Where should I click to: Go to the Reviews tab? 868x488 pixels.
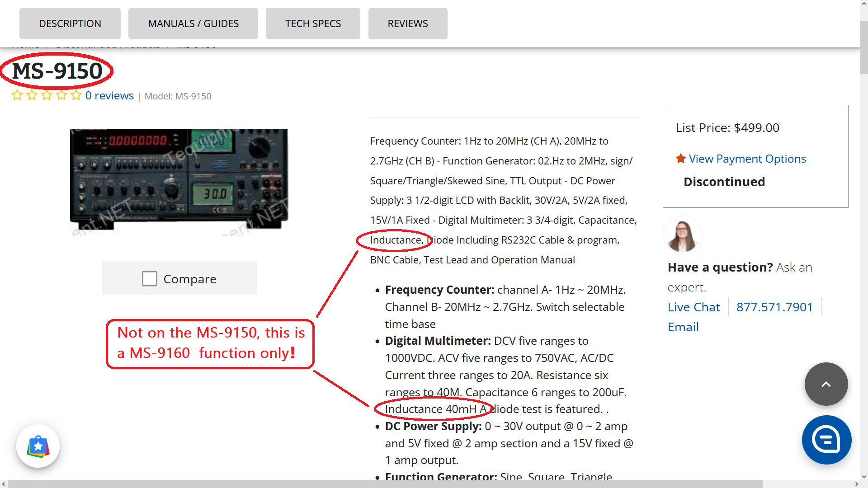pos(407,23)
